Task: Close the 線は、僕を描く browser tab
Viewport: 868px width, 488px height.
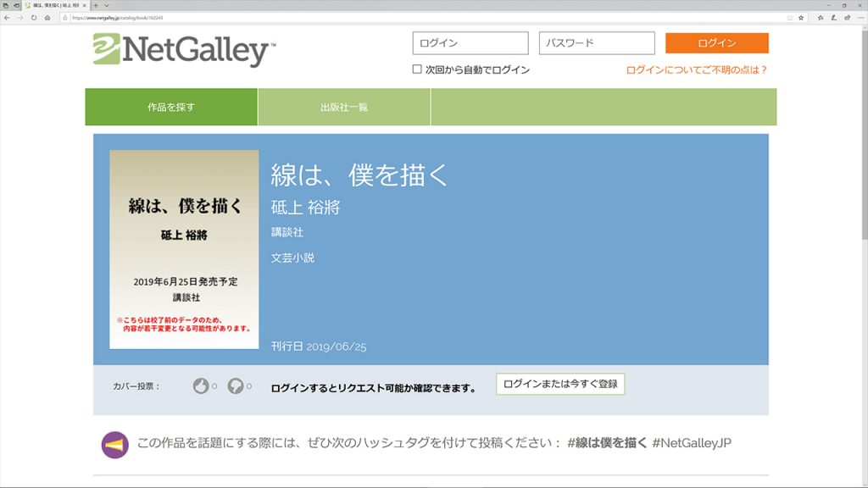Action: [84, 6]
